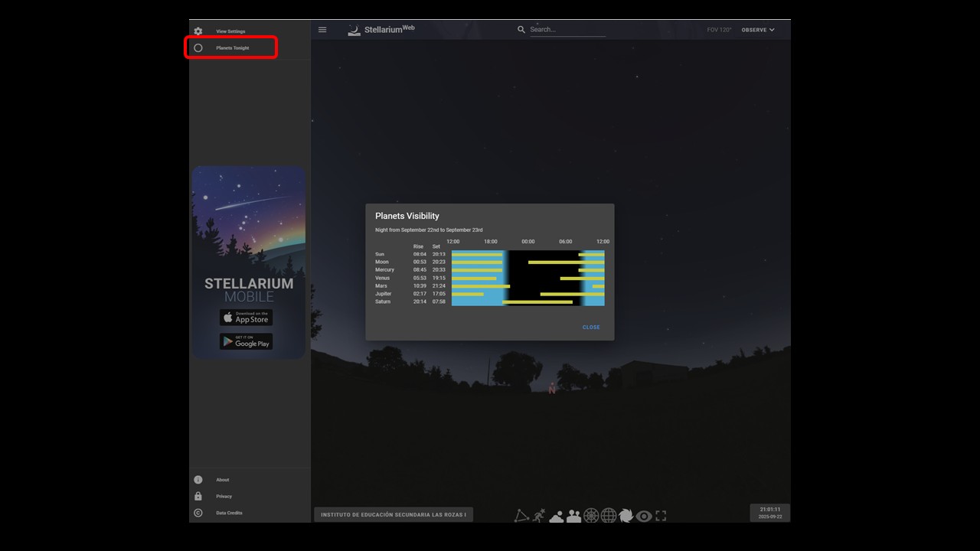The image size is (980, 551).
Task: Toggle deep sky objects swirl icon
Action: 626,516
